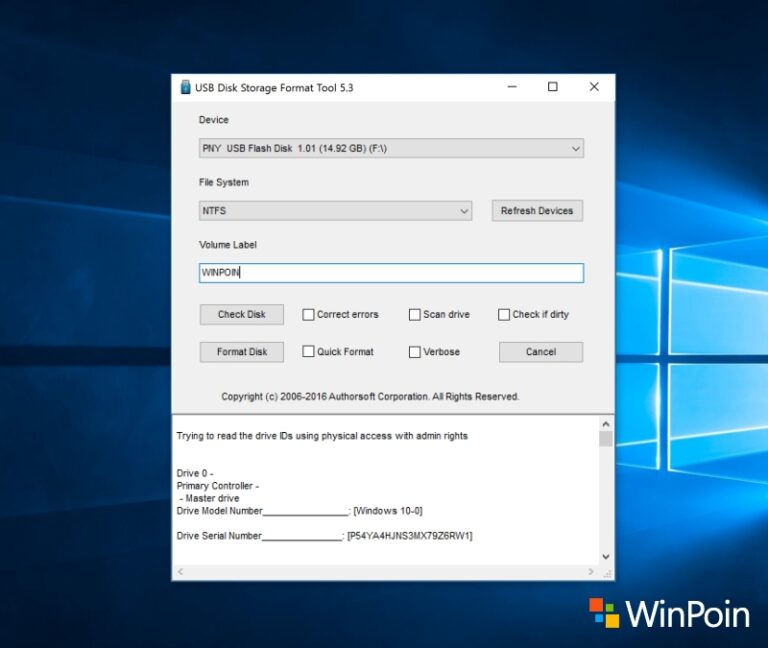Click the Drive Model Number line in log
The height and width of the screenshot is (648, 768).
[x=299, y=511]
